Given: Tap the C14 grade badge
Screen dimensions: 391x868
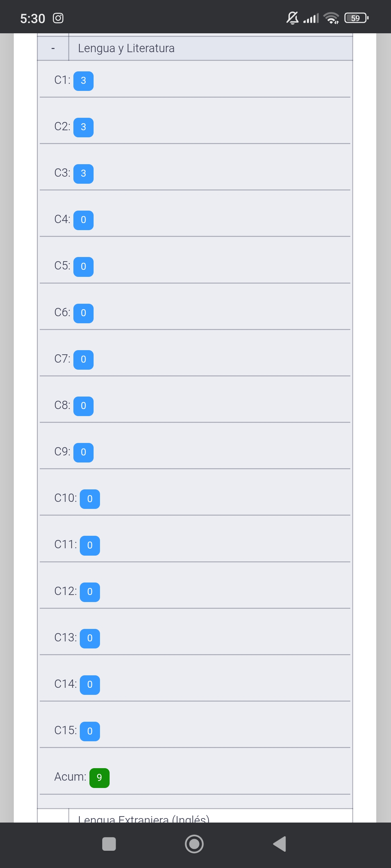Looking at the screenshot, I should 90,685.
